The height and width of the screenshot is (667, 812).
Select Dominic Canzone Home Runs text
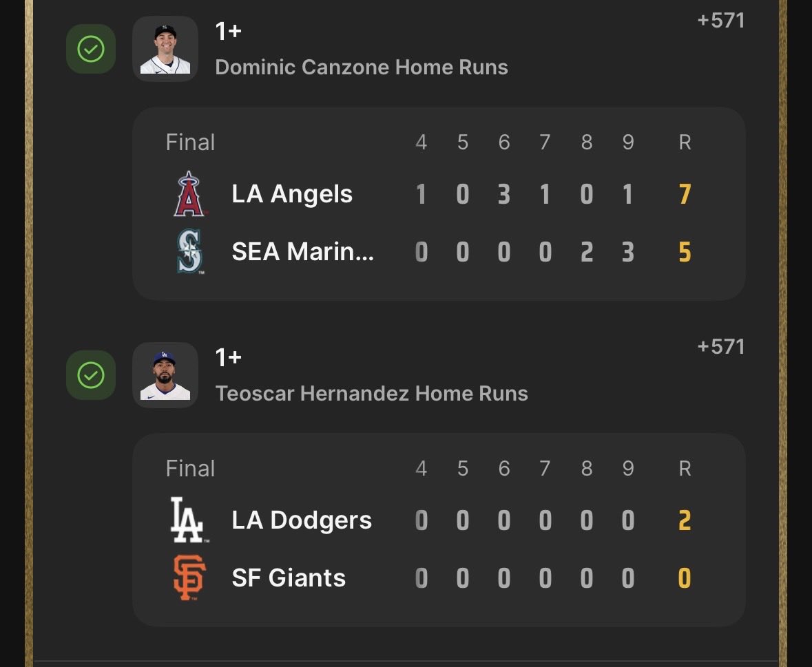[362, 67]
